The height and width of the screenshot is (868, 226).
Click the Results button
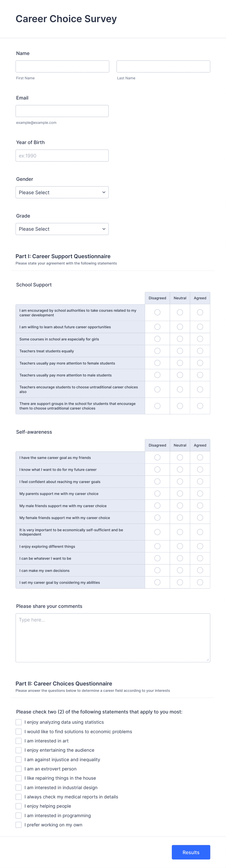pyautogui.click(x=191, y=852)
